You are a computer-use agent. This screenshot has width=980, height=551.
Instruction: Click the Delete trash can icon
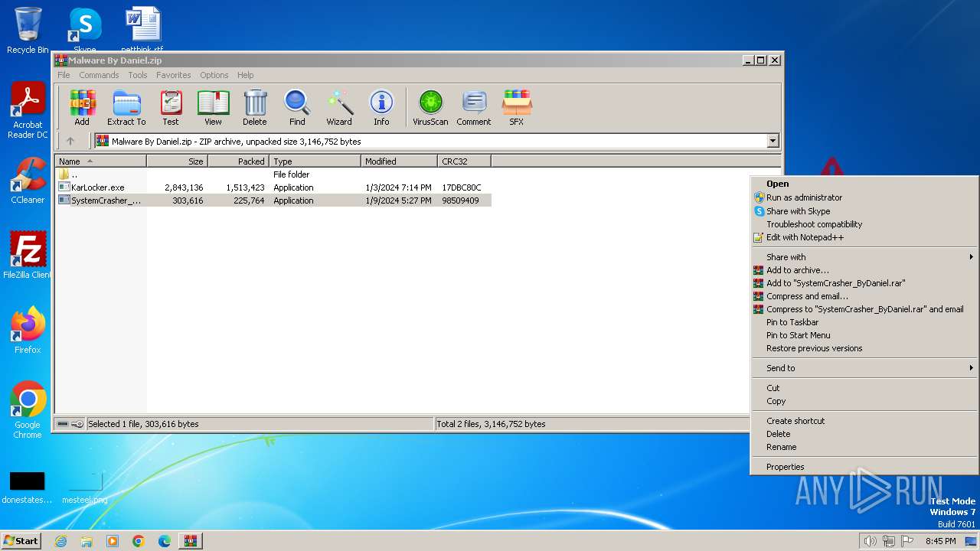(x=255, y=108)
